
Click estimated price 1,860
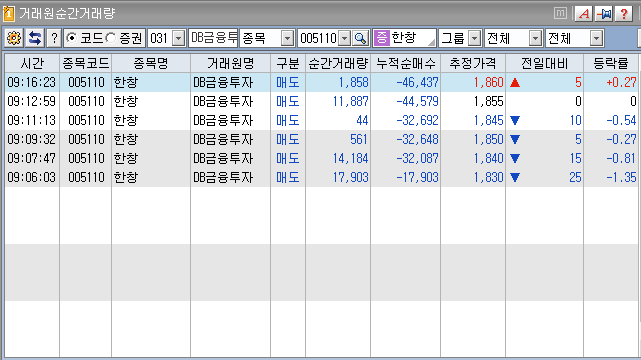click(x=489, y=83)
